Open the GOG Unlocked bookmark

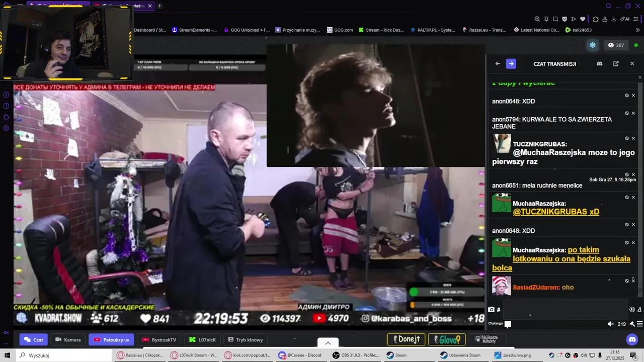point(247,30)
